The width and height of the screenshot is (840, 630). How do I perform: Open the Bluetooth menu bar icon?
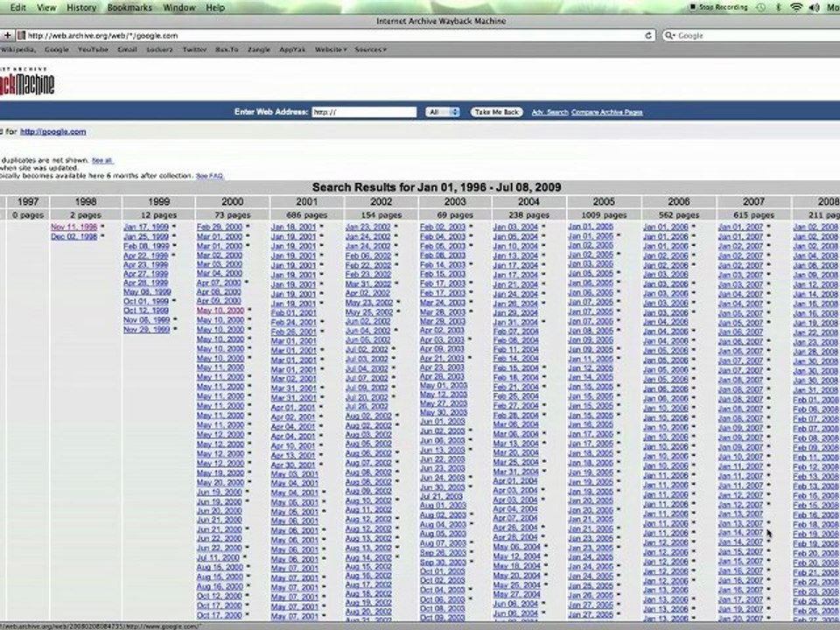point(779,7)
